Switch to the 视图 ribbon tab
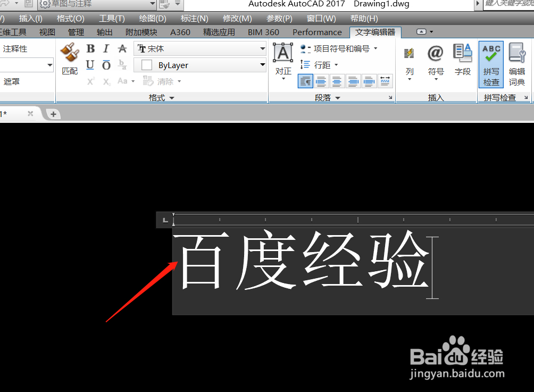The height and width of the screenshot is (392, 534). pyautogui.click(x=47, y=32)
